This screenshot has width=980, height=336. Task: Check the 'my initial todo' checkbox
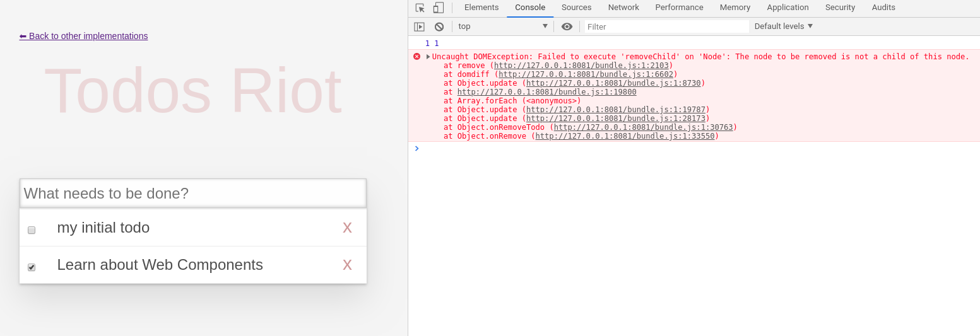[x=32, y=230]
